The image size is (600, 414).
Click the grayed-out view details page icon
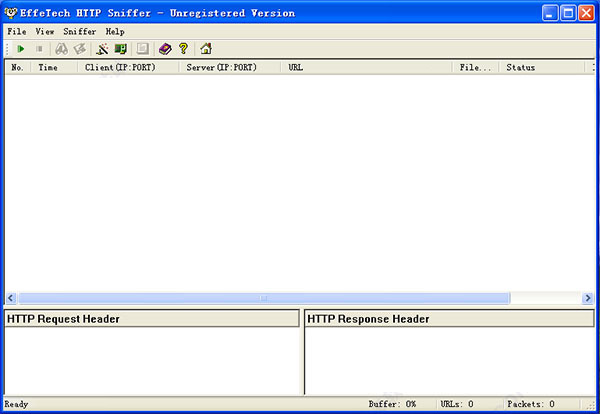click(142, 49)
